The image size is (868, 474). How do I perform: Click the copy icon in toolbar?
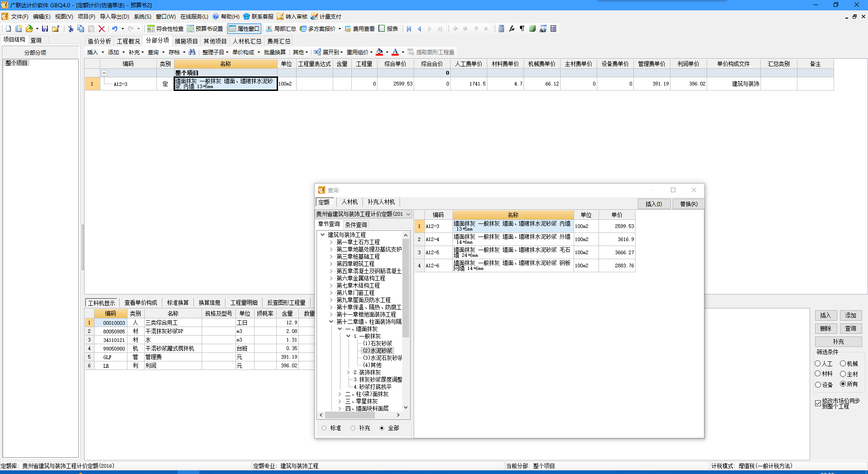(81, 29)
